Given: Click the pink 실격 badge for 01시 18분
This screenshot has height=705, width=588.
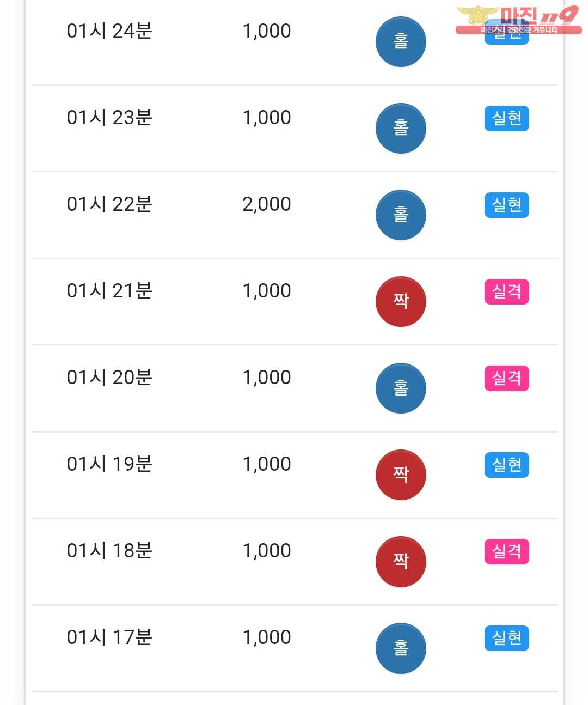Looking at the screenshot, I should (x=506, y=552).
